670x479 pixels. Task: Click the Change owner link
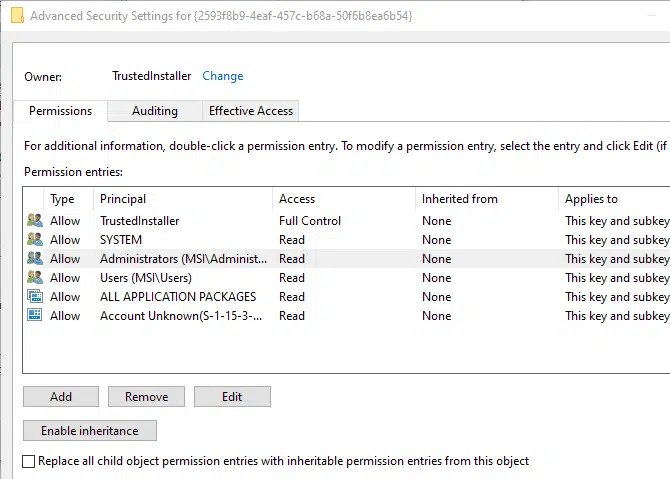click(223, 76)
